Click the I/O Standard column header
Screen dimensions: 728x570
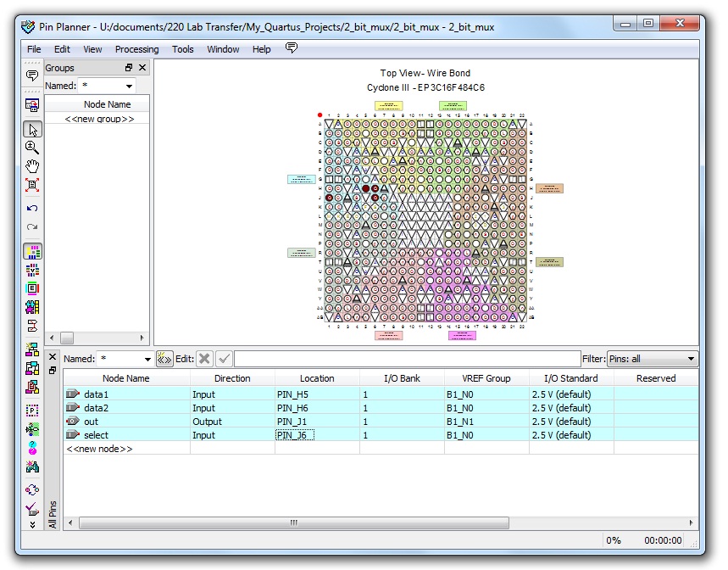pyautogui.click(x=571, y=378)
